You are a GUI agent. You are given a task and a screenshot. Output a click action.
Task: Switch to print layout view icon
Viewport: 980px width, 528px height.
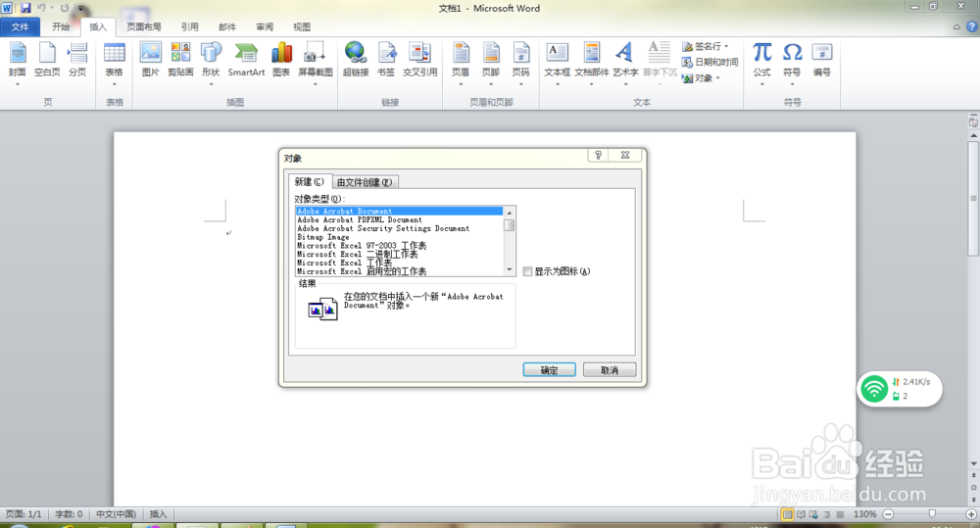click(788, 514)
